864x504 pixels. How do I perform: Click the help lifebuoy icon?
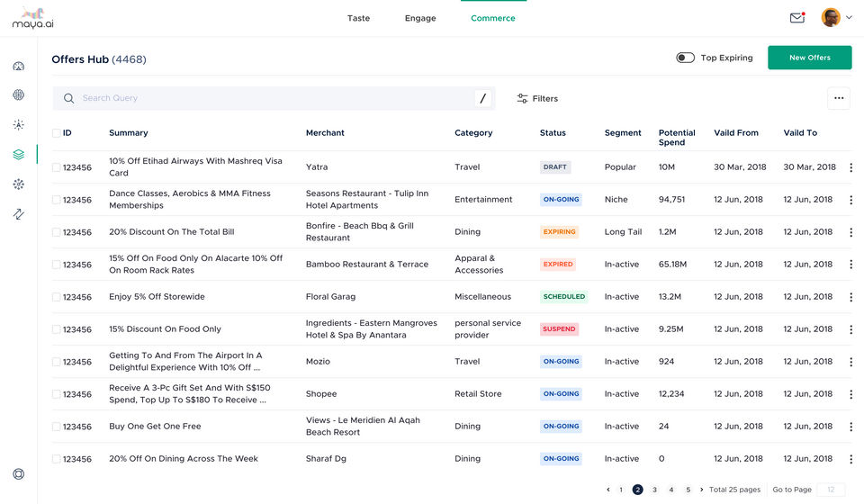tap(19, 473)
